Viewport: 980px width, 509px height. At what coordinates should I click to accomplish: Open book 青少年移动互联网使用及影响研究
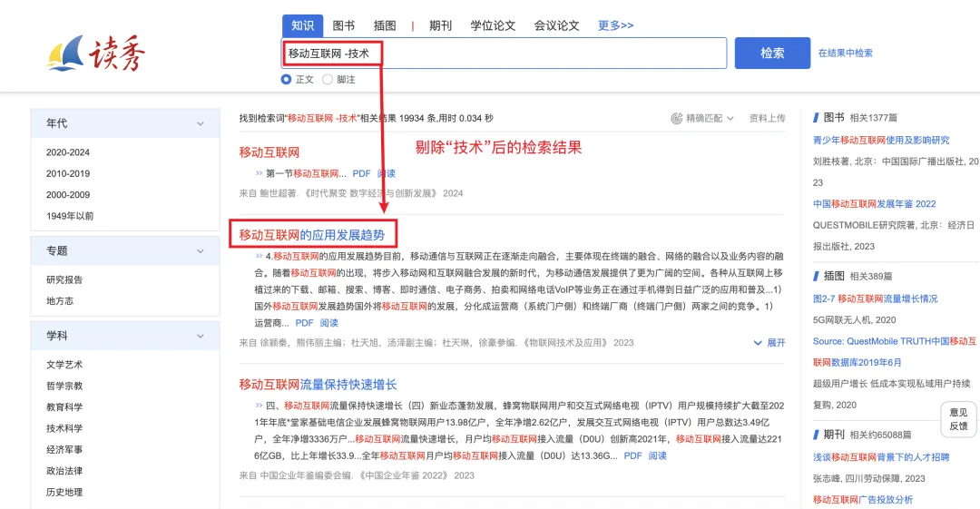click(880, 140)
